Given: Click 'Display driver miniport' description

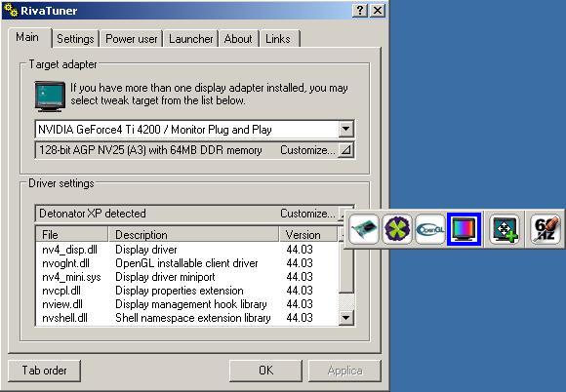Looking at the screenshot, I should point(165,277).
